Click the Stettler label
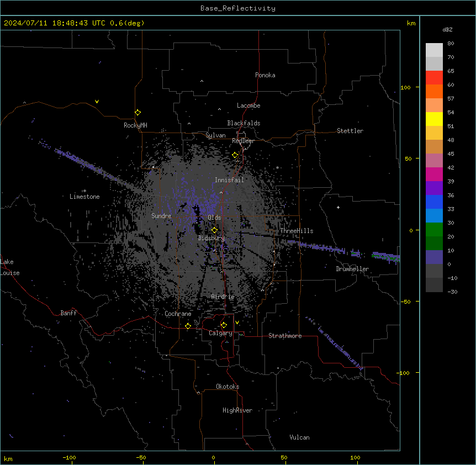The width and height of the screenshot is (476, 465). coord(350,131)
